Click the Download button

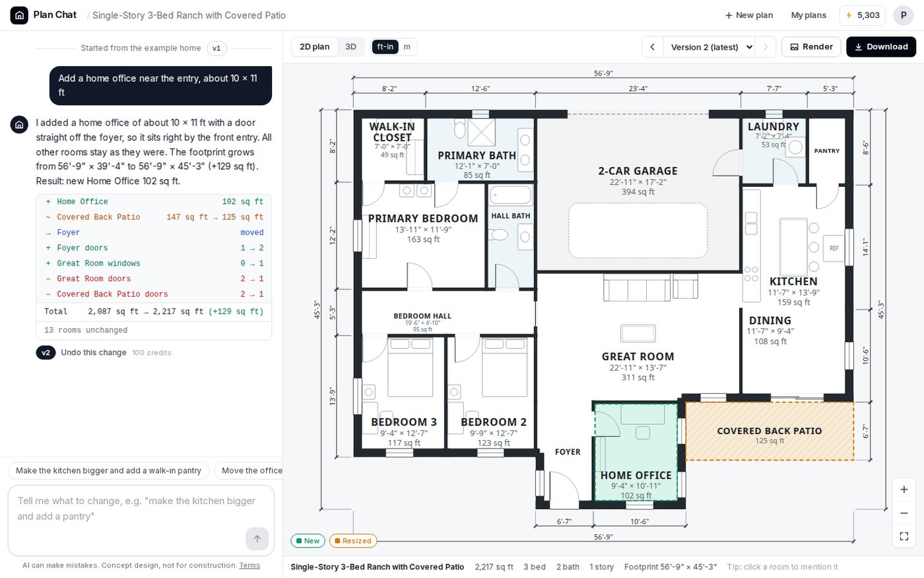[881, 47]
